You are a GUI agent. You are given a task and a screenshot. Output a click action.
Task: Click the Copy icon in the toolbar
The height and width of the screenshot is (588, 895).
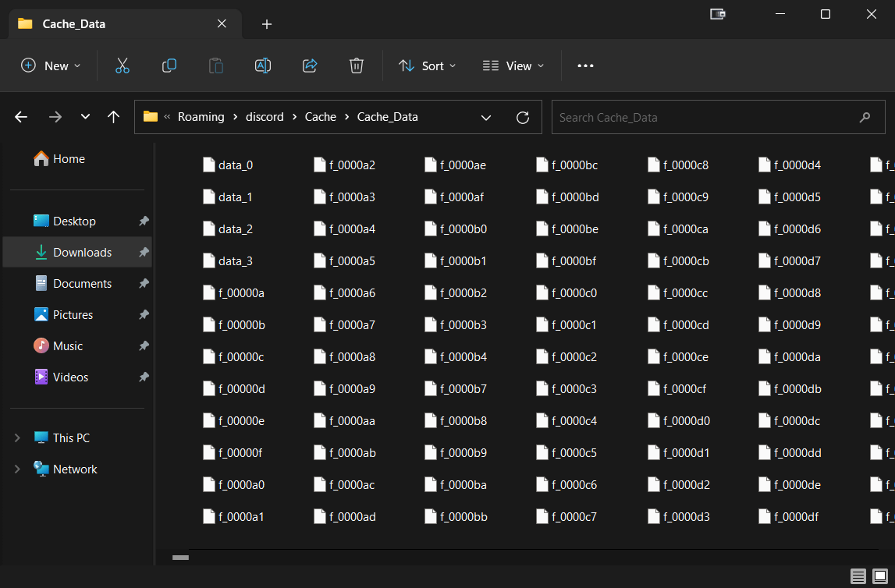click(169, 66)
